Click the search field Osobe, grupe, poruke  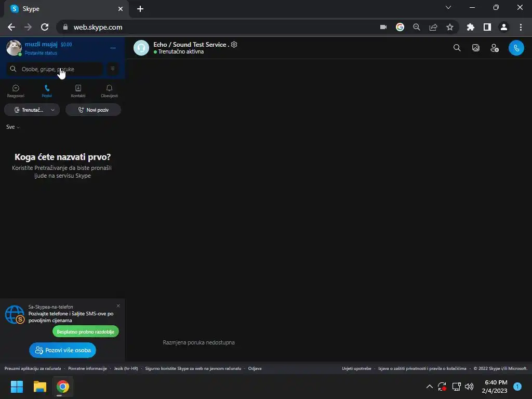(x=55, y=69)
